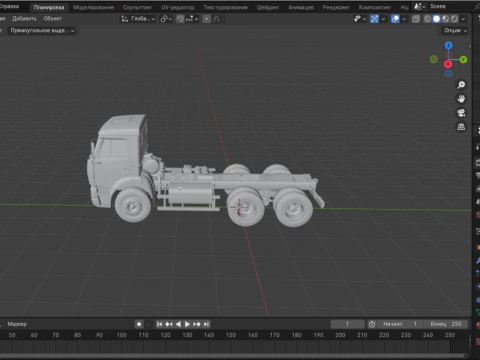This screenshot has height=360, width=480.
Task: Jump to timeline start frame
Action: pyautogui.click(x=159, y=324)
